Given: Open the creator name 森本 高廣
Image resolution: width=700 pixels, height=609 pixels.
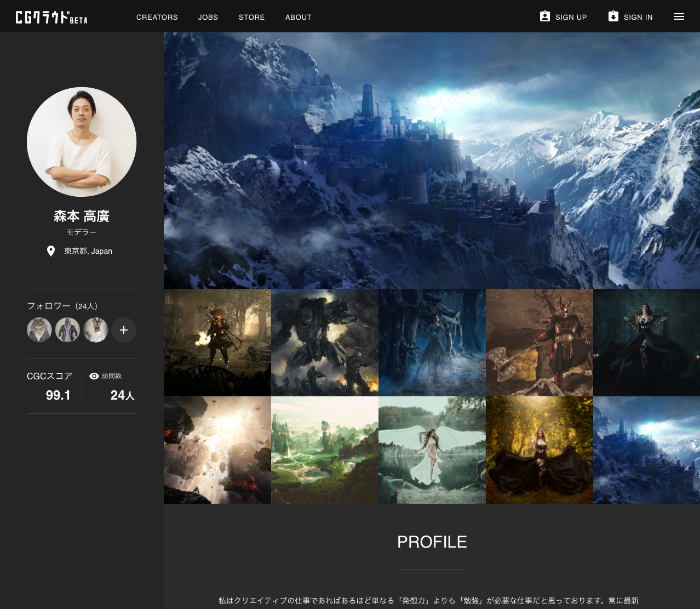Looking at the screenshot, I should 81,216.
